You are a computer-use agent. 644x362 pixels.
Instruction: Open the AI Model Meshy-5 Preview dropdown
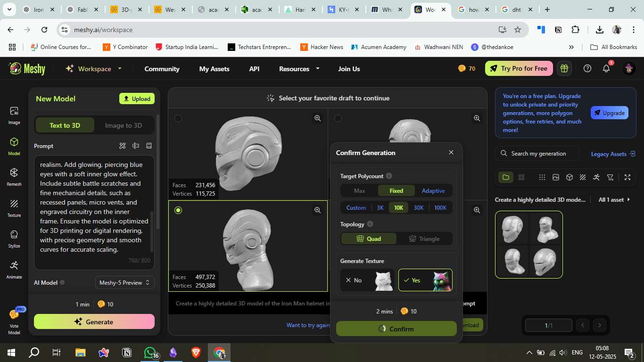(x=124, y=282)
